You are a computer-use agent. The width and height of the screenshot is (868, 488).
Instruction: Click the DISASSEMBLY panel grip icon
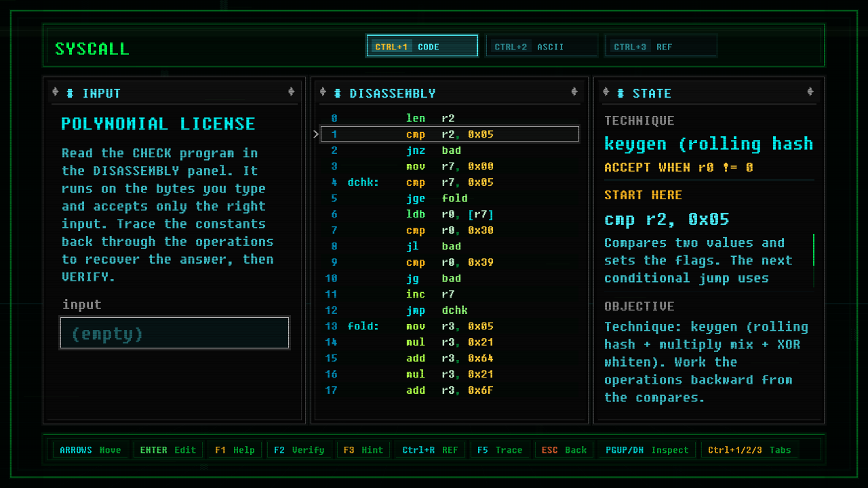(338, 93)
